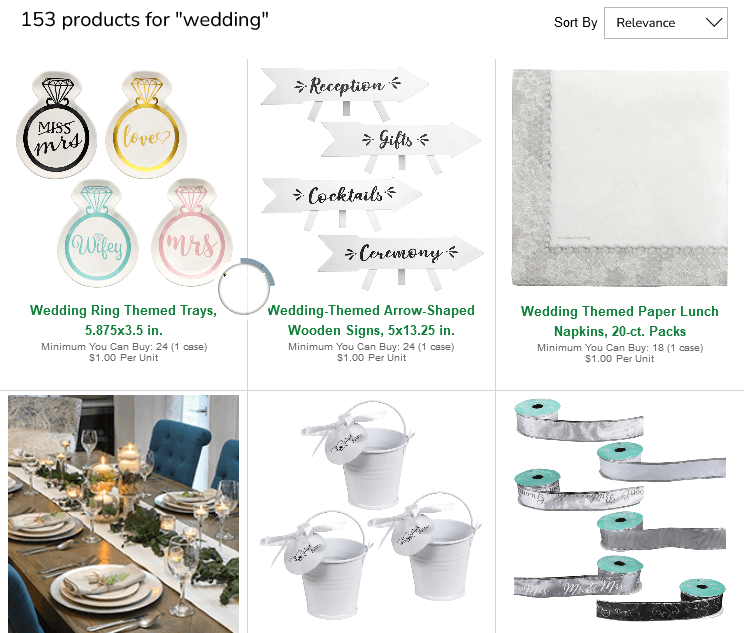
Task: Click the pink Mrs ring tray
Action: [192, 233]
